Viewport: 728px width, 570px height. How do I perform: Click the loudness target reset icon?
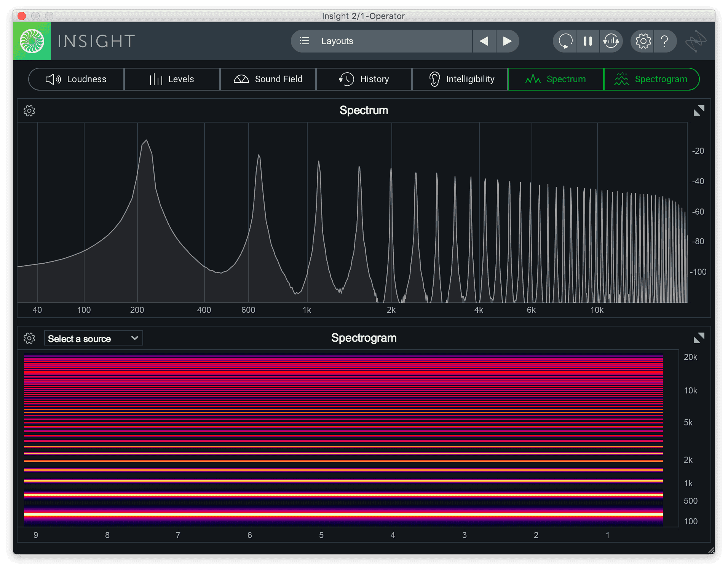(611, 41)
